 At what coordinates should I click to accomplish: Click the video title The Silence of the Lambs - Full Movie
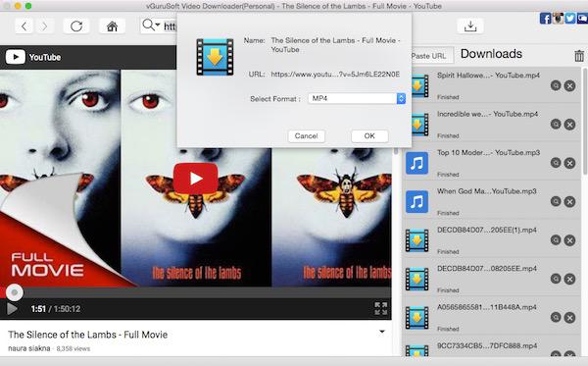(88, 335)
